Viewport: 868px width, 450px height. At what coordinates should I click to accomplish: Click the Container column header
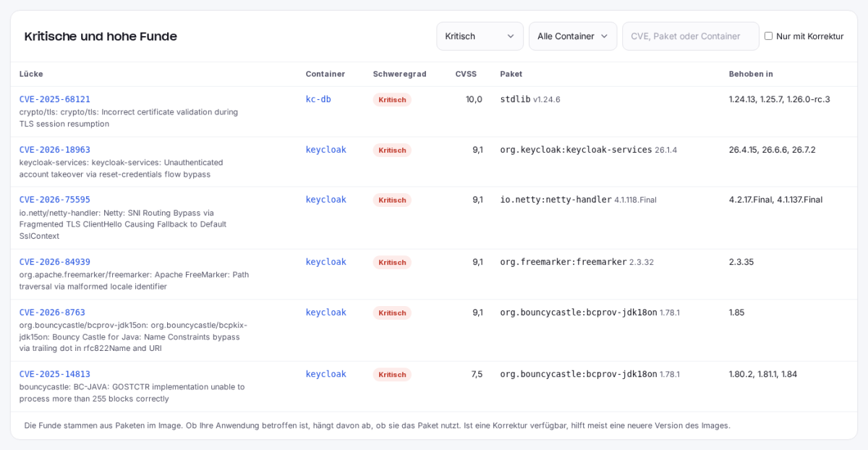[x=325, y=74]
